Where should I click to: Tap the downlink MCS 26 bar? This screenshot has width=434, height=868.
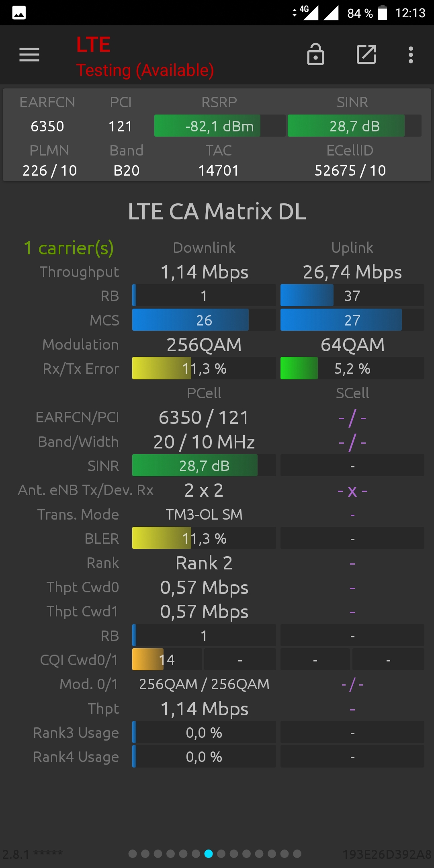tap(204, 320)
